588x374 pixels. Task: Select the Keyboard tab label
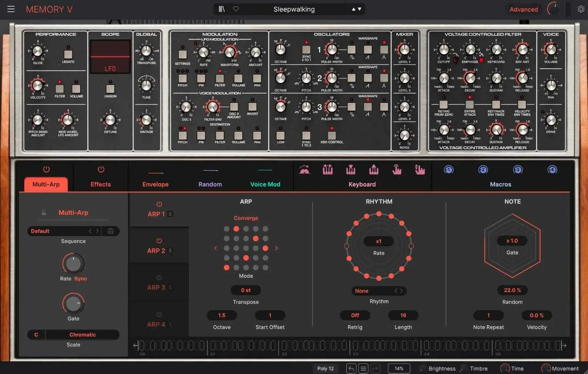(x=362, y=184)
